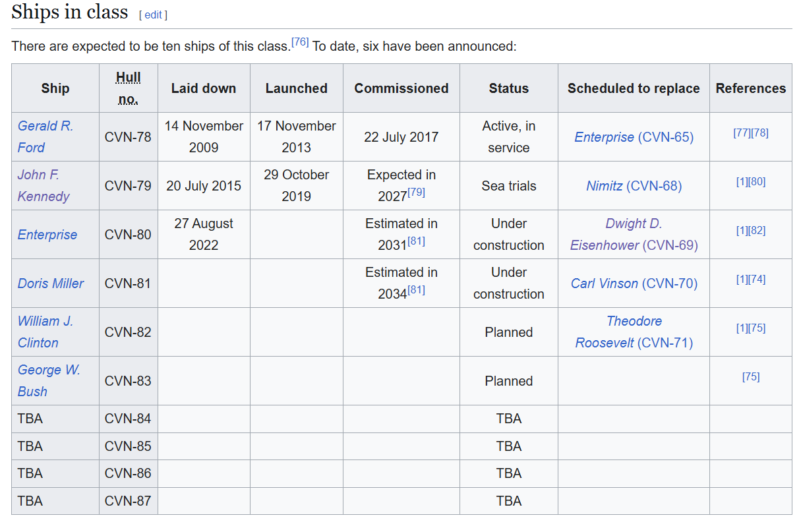Follow the Dwight D. Eisenhower (CVN-69) link
The height and width of the screenshot is (532, 801).
(634, 234)
